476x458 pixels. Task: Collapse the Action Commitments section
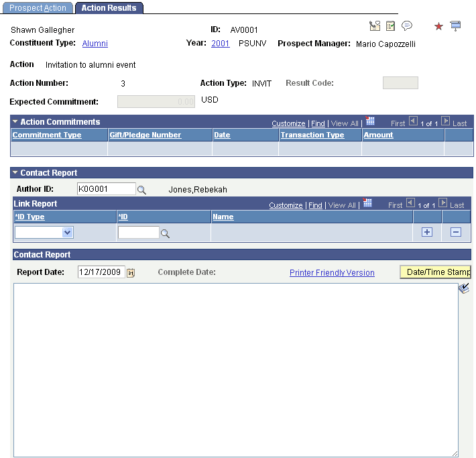(15, 121)
